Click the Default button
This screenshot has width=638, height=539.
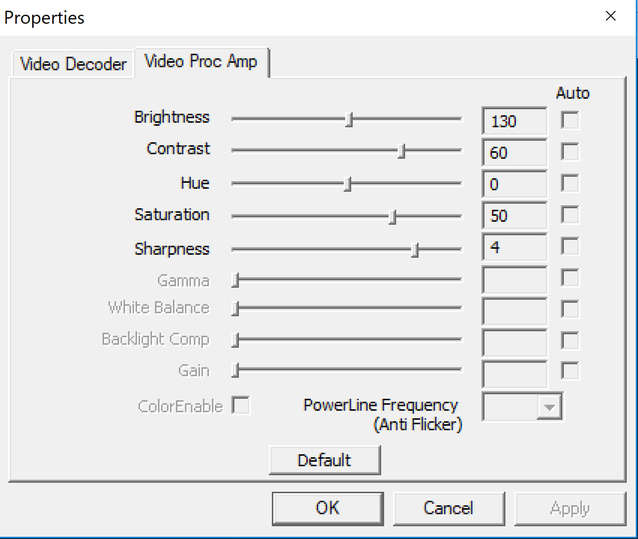click(x=325, y=460)
